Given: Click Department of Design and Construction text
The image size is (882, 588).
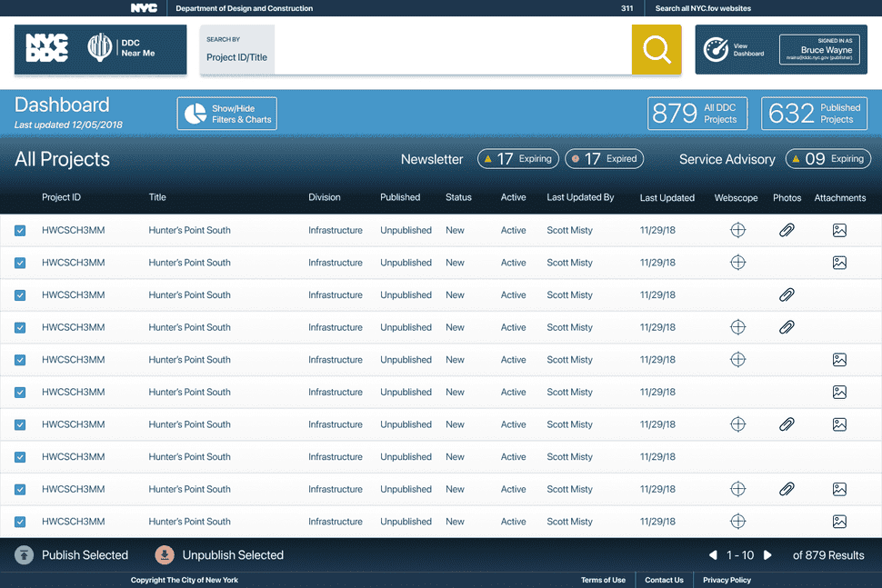Looking at the screenshot, I should point(244,8).
